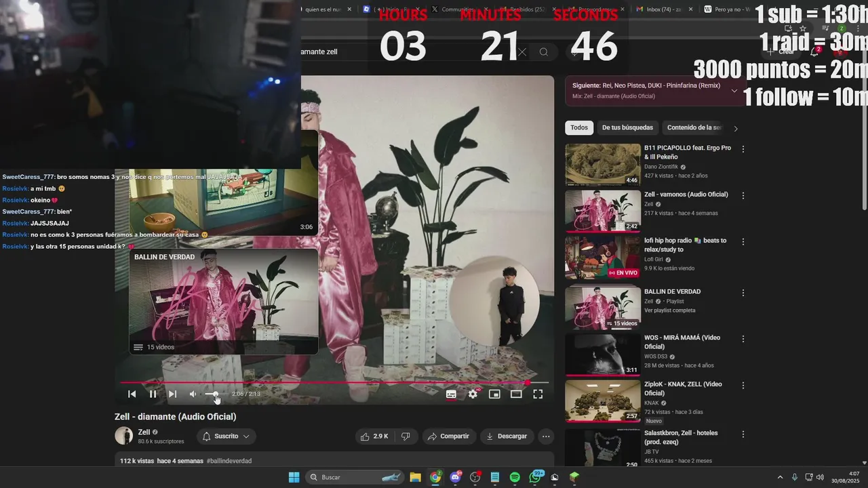
Task: Open Minecraft block icon in taskbar
Action: coord(574,477)
